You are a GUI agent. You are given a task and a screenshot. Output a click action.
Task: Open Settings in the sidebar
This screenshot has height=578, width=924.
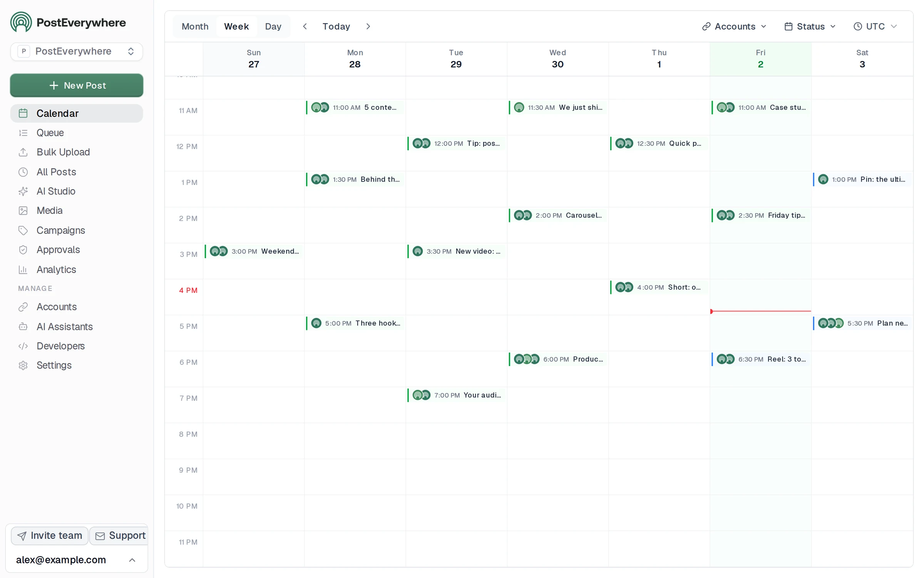(x=77, y=365)
